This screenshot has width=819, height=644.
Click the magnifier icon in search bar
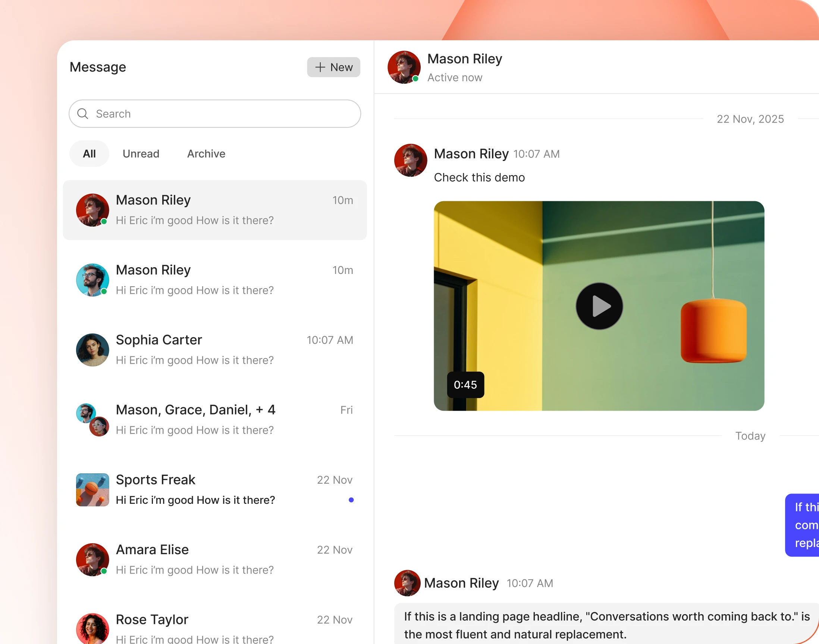[83, 114]
